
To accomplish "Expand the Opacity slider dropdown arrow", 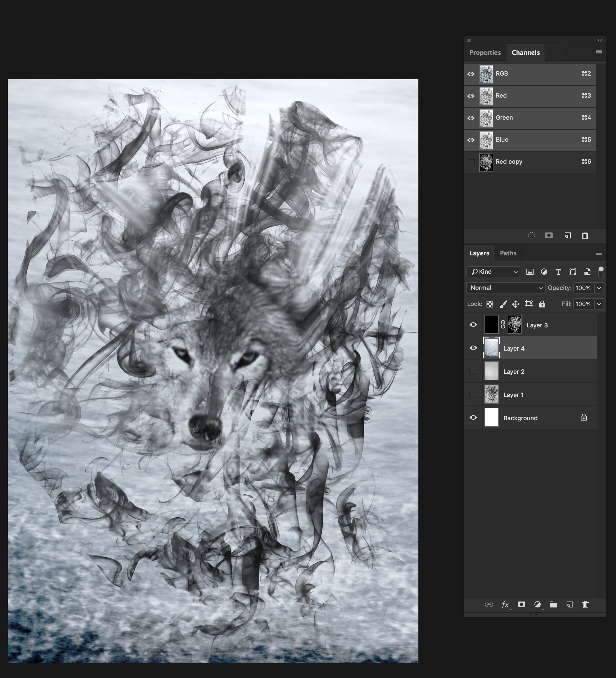I will [599, 288].
